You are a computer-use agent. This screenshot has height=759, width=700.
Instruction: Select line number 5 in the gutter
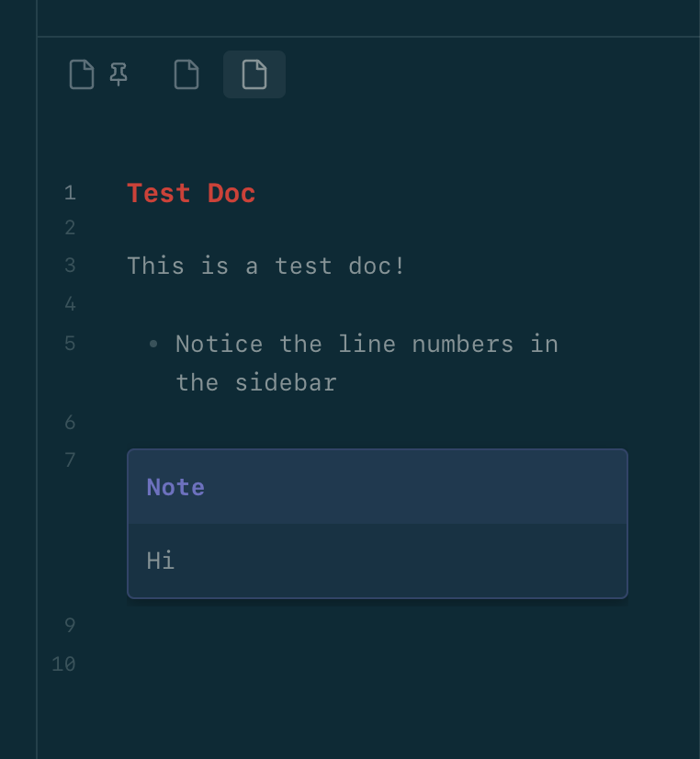[70, 344]
